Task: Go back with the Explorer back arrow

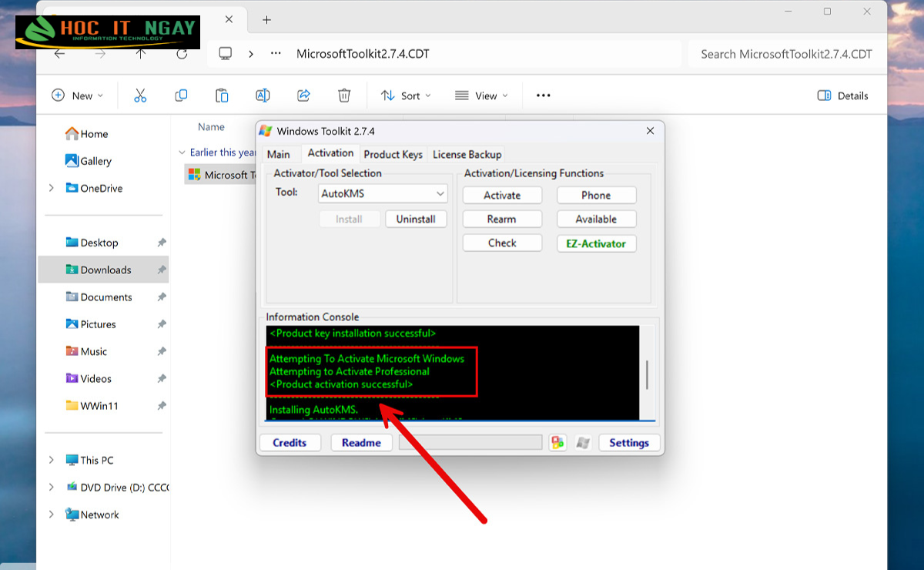Action: 59,54
